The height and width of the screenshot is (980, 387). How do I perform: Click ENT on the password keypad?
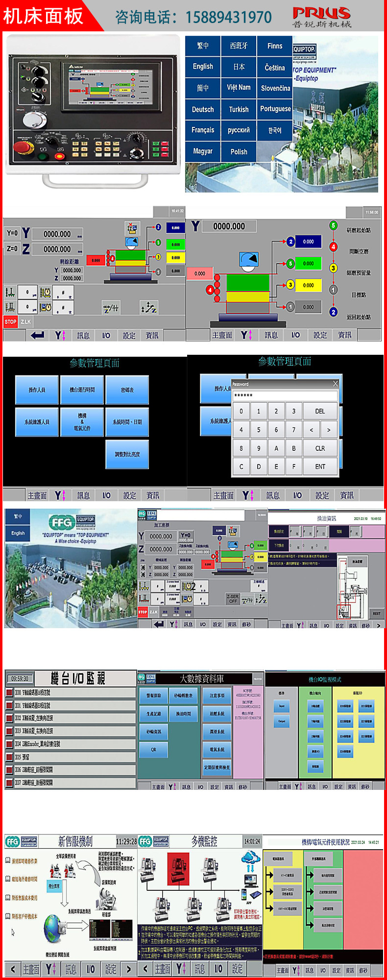pos(320,466)
